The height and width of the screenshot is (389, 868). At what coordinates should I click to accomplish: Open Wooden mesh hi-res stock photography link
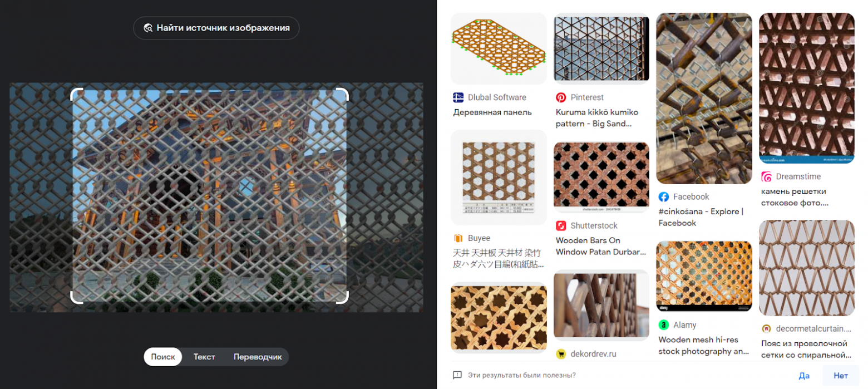pos(704,345)
